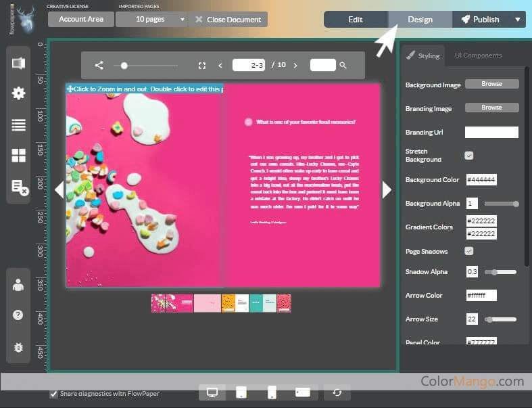Adjust the Shadow Alpha slider
532x408 pixels.
point(495,272)
